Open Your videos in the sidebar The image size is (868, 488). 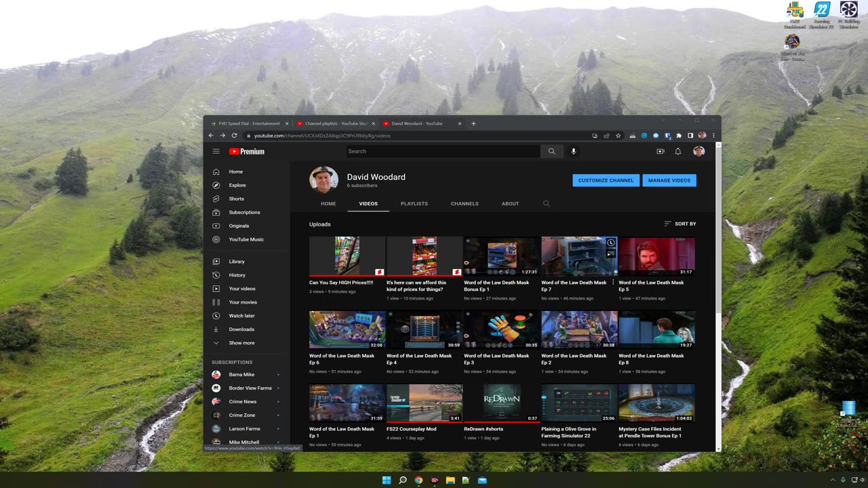(x=247, y=289)
